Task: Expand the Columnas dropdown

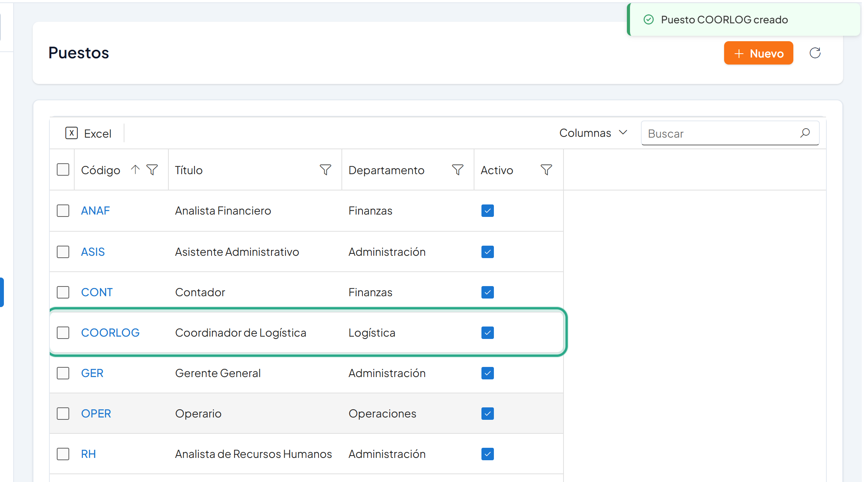Action: (593, 133)
